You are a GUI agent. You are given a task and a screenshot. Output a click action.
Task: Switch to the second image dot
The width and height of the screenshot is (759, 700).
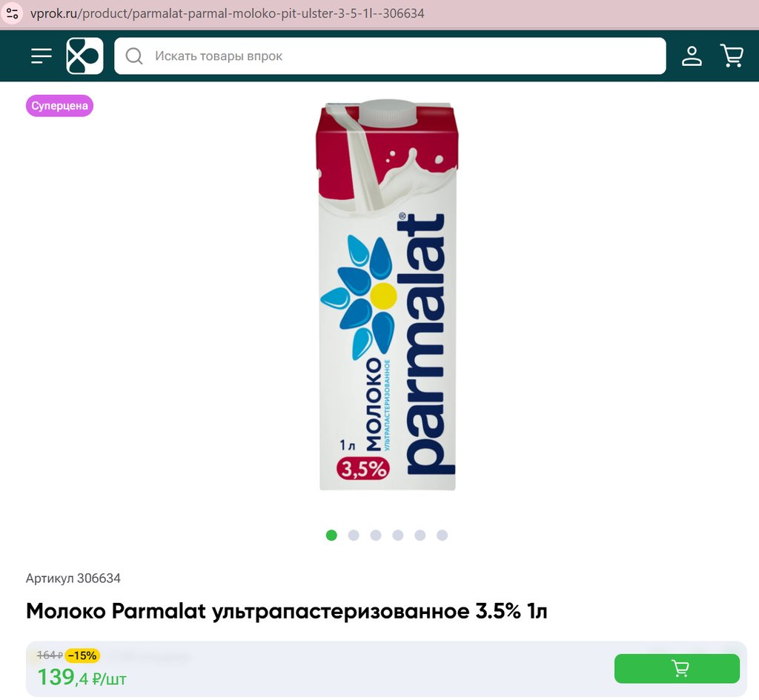[x=354, y=535]
